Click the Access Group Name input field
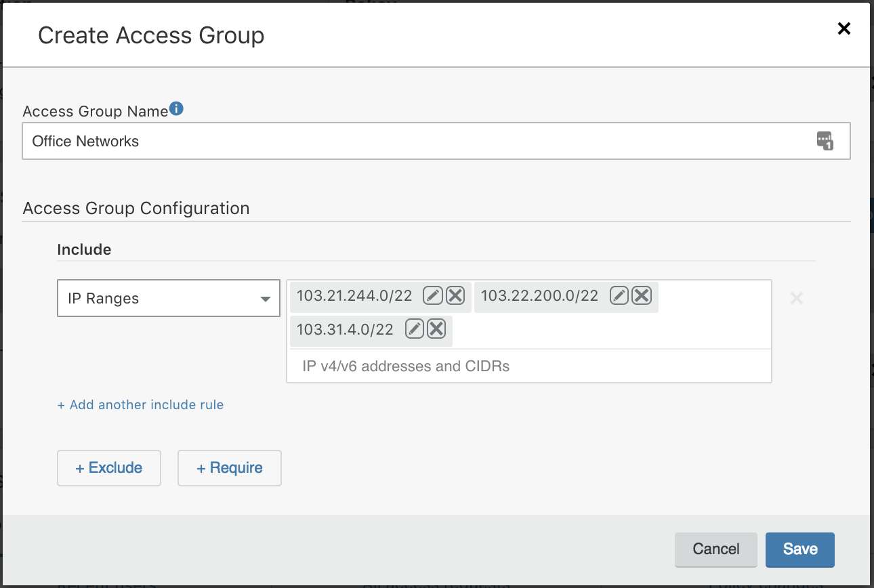Viewport: 874px width, 588px height. [x=436, y=141]
